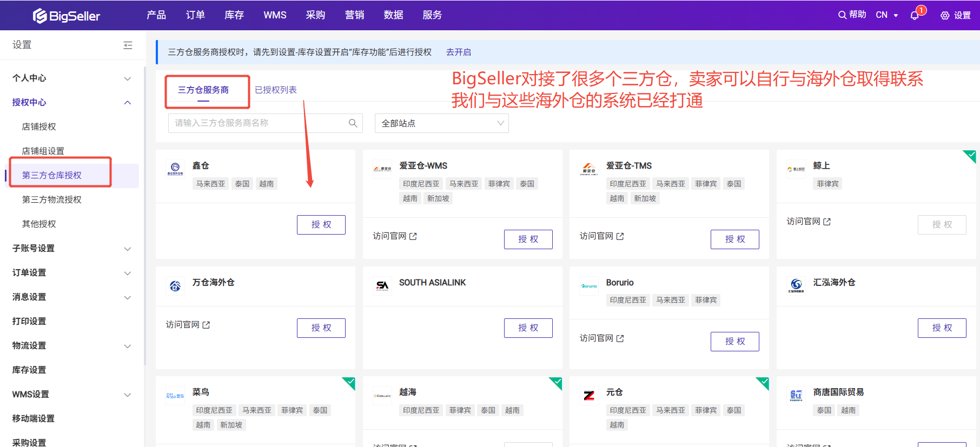Open the 营销 top menu
This screenshot has width=980, height=447.
click(x=354, y=15)
